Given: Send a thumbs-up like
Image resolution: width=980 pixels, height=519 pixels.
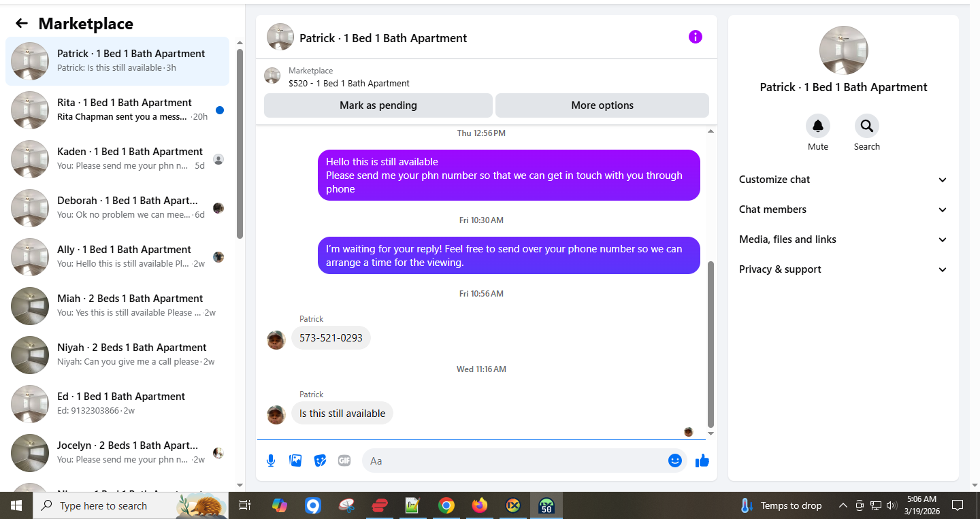Looking at the screenshot, I should pyautogui.click(x=702, y=461).
